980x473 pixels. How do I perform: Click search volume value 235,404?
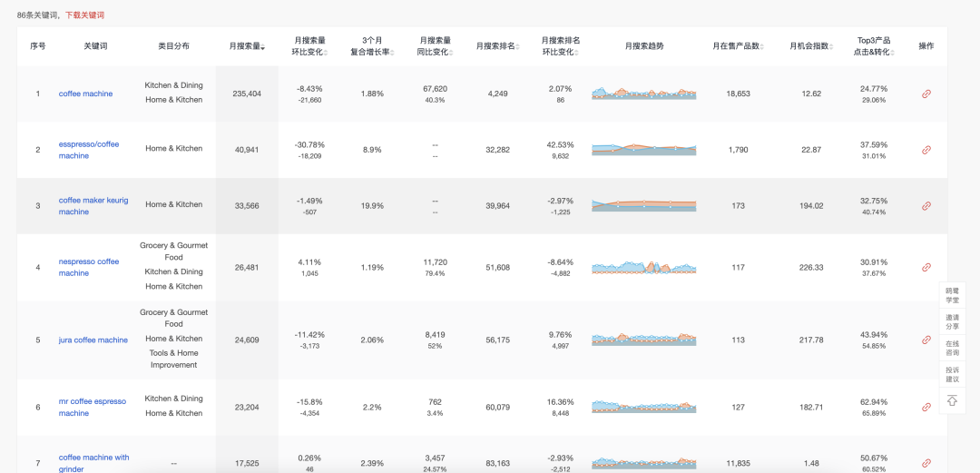(x=247, y=94)
